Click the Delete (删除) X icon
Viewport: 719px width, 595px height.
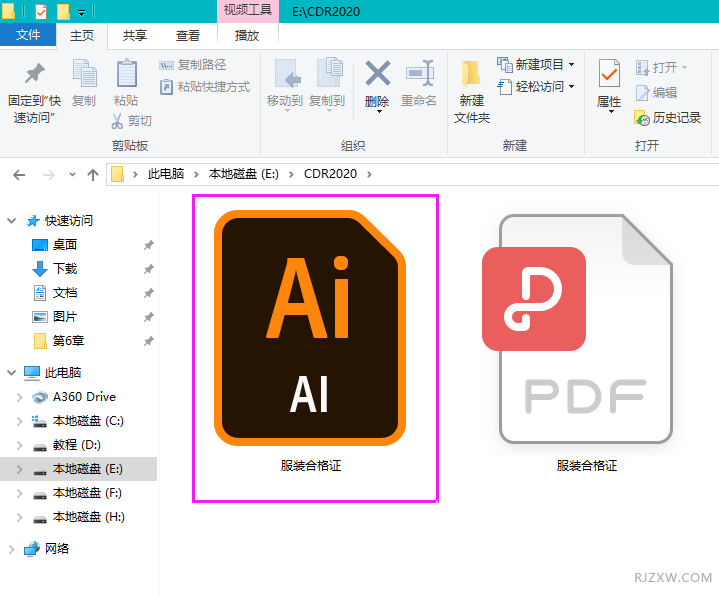pos(377,73)
